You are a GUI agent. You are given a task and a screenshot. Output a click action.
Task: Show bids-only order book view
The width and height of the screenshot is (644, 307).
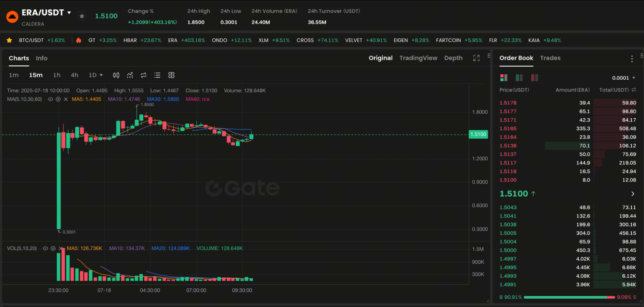point(519,78)
